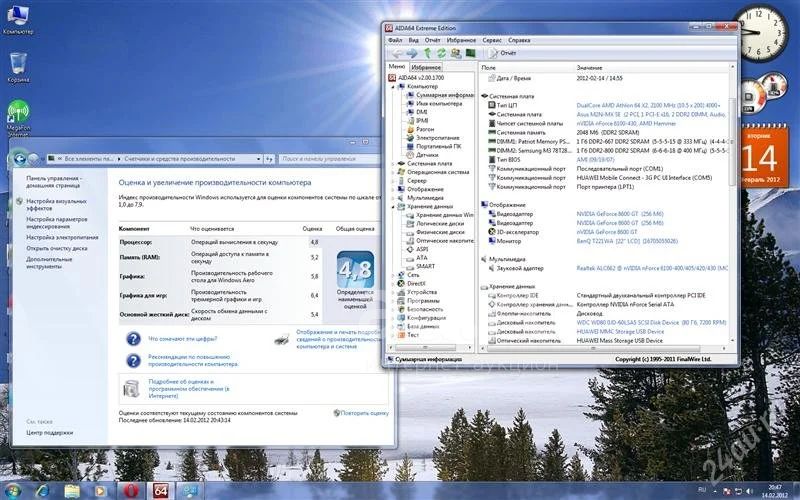This screenshot has width=800, height=500.
Task: Click the help icon beside 'Что означают эти цифры?'
Action: tap(133, 339)
